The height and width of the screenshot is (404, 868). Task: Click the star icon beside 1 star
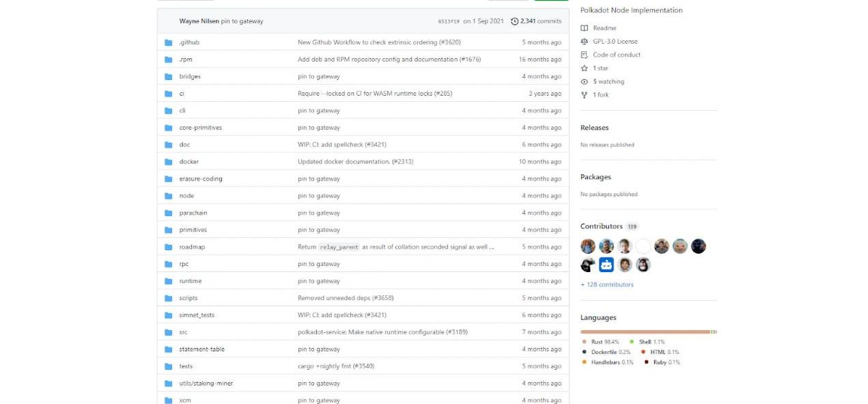pos(584,68)
